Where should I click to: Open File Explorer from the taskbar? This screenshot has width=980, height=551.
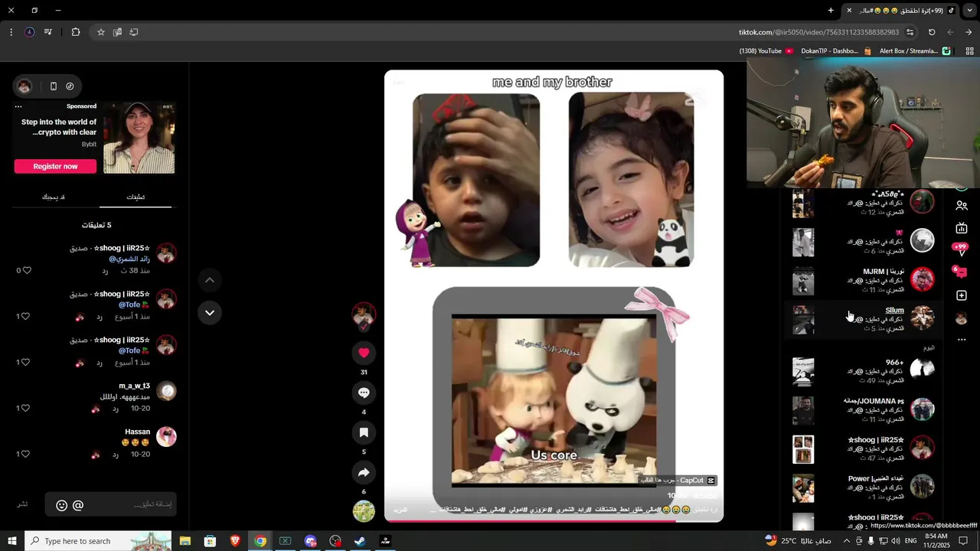[185, 541]
